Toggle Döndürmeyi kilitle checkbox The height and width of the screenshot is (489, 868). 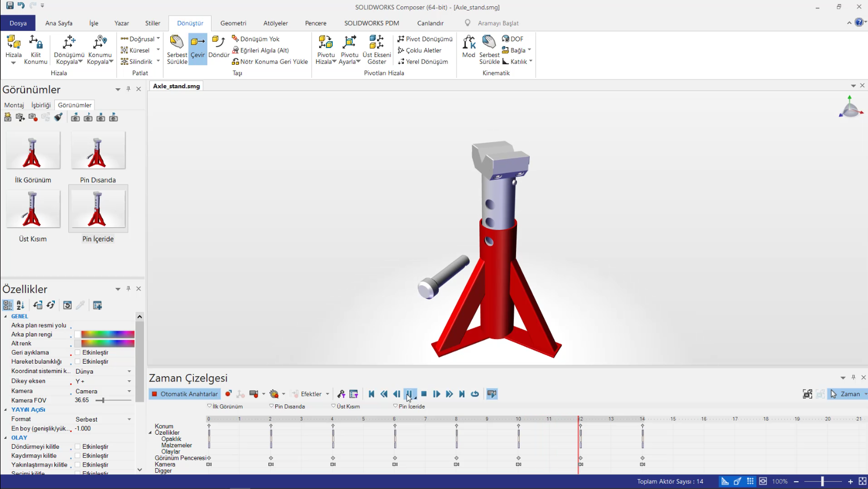78,447
